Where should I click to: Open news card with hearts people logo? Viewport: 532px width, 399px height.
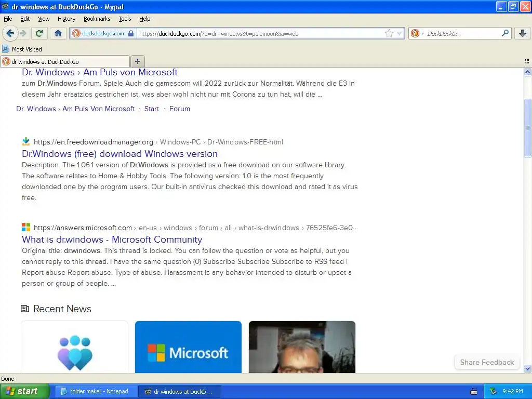75,347
